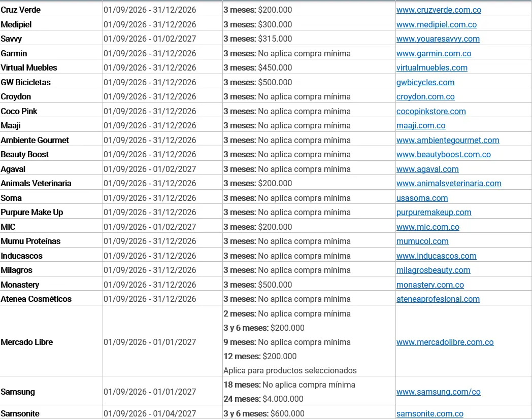Open the www.garmin.com.co link
The height and width of the screenshot is (419, 532).
click(434, 53)
